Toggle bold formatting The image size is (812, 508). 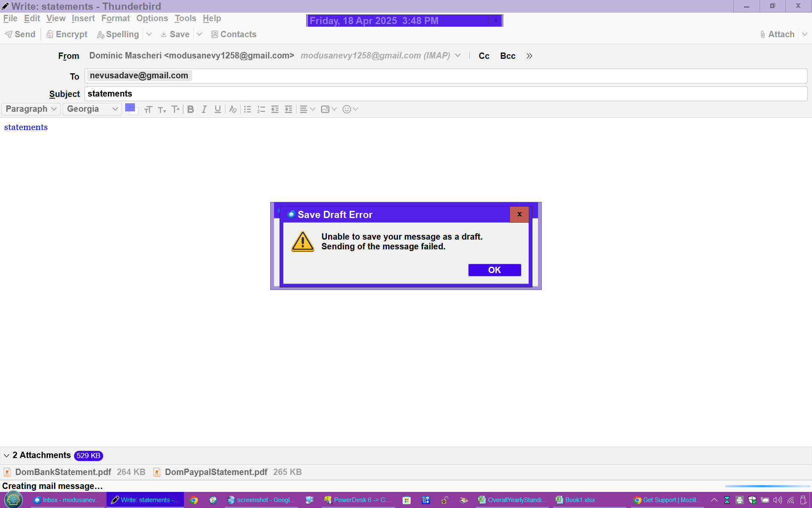coord(190,109)
